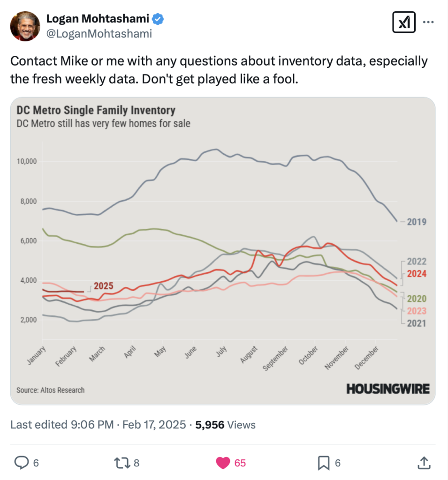This screenshot has width=448, height=480.
Task: Click the repost count number 8
Action: pos(137,463)
